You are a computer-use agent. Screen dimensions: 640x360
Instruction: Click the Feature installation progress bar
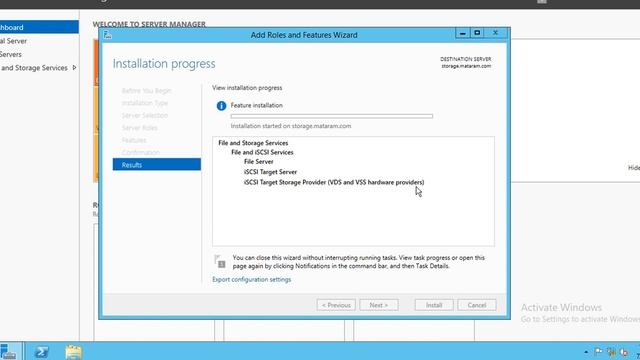331,116
